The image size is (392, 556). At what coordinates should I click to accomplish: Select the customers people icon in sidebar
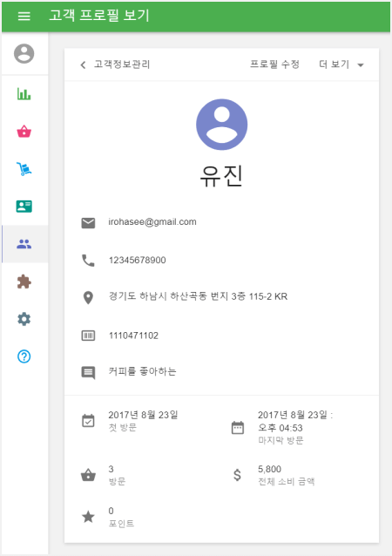[x=24, y=244]
